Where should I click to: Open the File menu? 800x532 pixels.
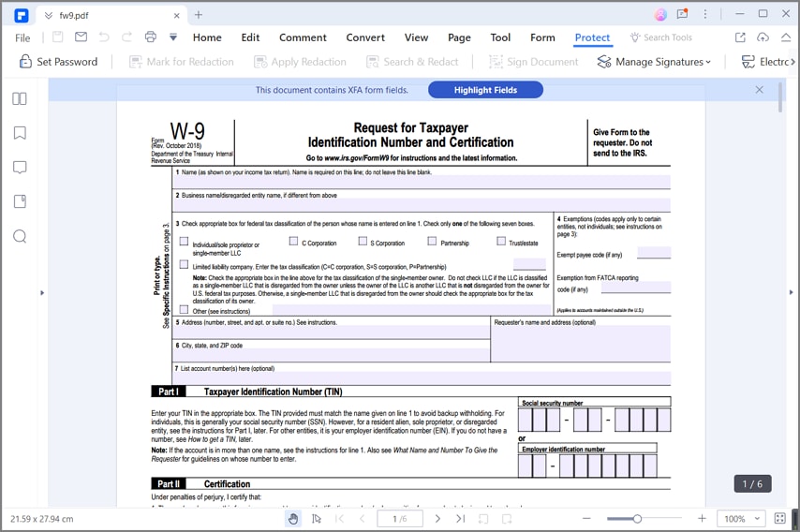22,37
